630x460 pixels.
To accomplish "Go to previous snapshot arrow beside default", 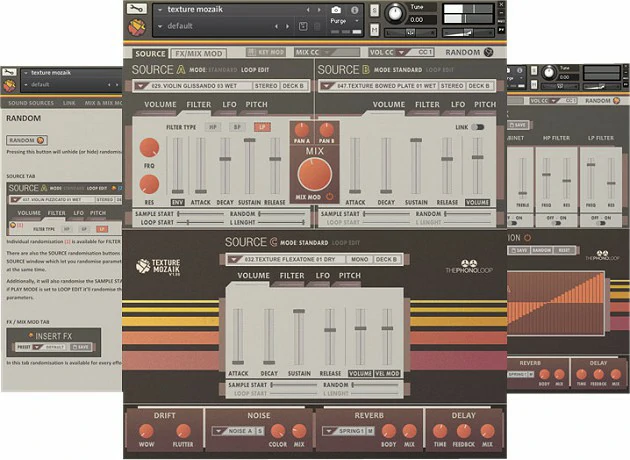I will click(x=276, y=27).
